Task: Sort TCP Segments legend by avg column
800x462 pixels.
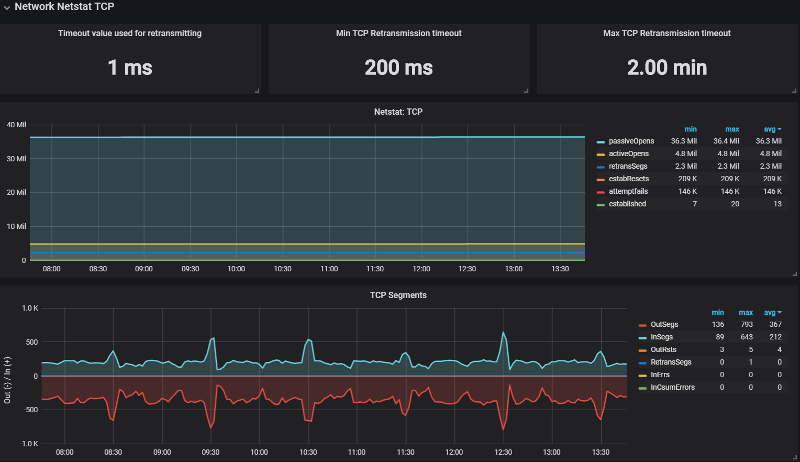Action: pos(771,312)
